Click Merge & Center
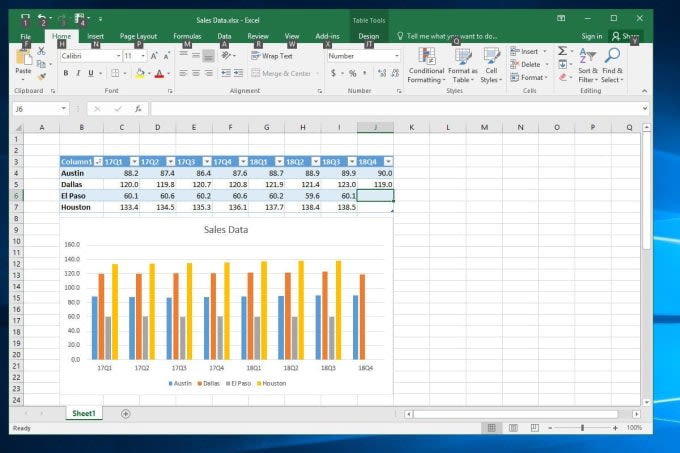The image size is (680, 453). pos(281,73)
